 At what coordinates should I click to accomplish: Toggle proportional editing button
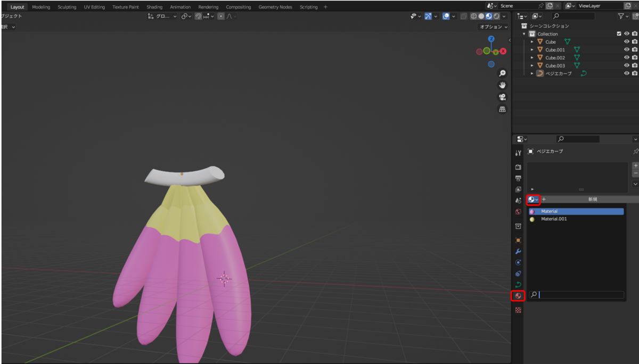[221, 16]
